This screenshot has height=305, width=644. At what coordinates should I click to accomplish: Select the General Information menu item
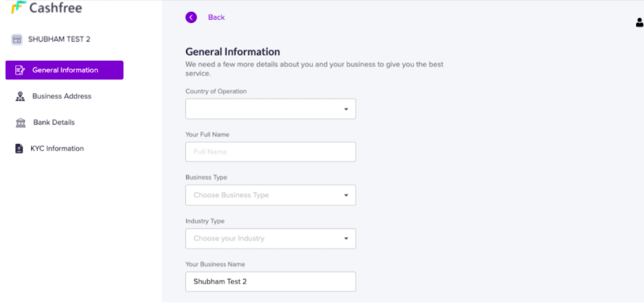[x=65, y=70]
